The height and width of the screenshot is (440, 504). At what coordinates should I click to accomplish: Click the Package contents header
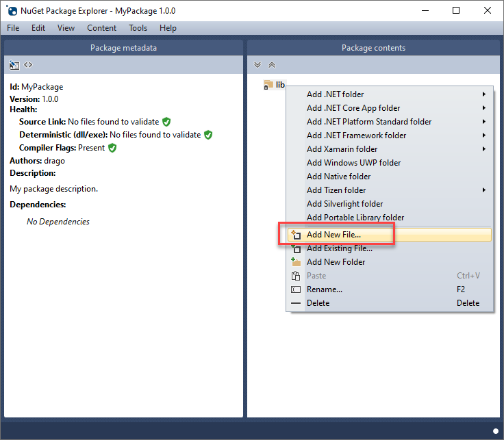tap(373, 48)
